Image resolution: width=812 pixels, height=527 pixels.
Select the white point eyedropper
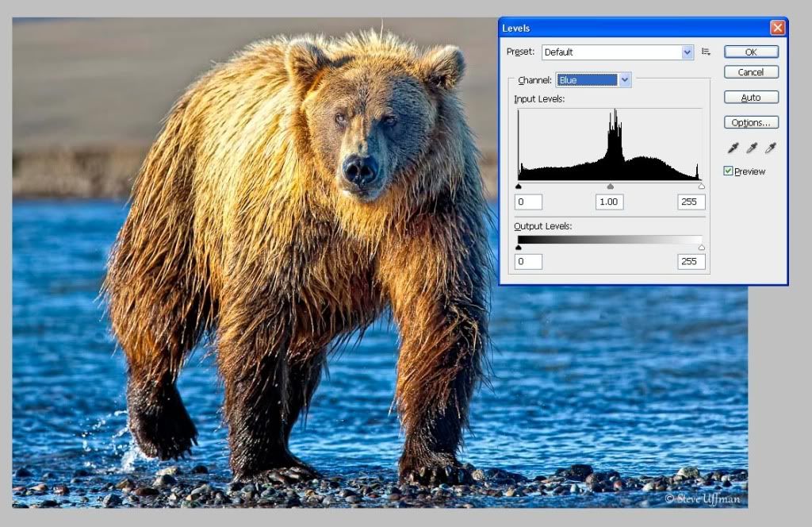point(769,148)
